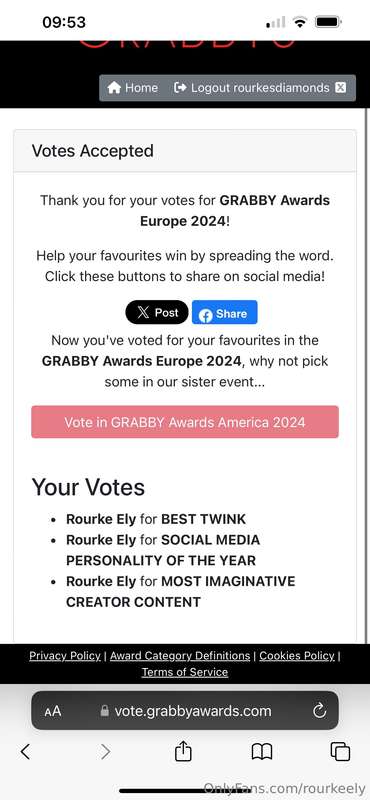Tap the X logo on the Post button
This screenshot has height=800, width=370.
(143, 313)
